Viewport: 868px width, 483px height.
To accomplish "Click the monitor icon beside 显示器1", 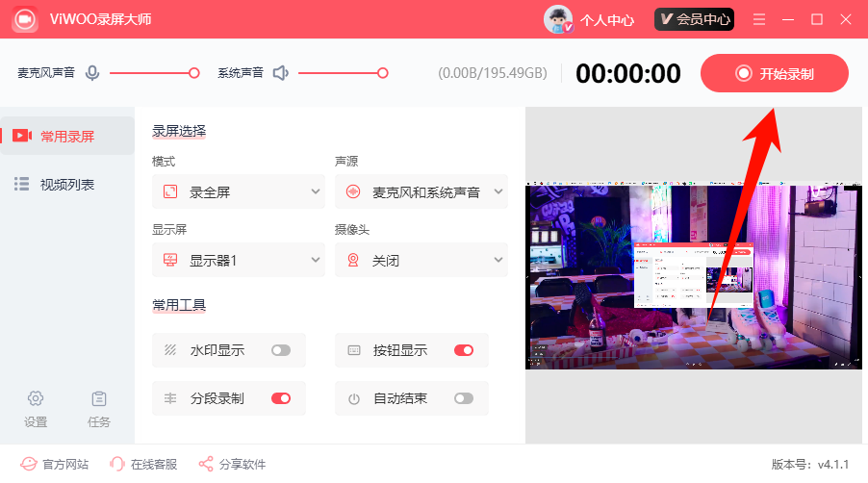I will pyautogui.click(x=170, y=260).
